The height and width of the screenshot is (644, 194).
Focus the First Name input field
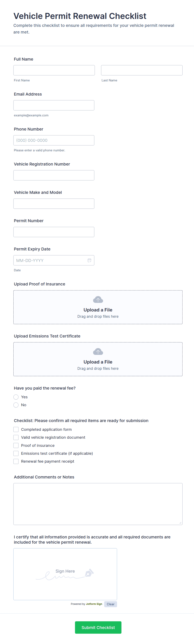pos(54,70)
